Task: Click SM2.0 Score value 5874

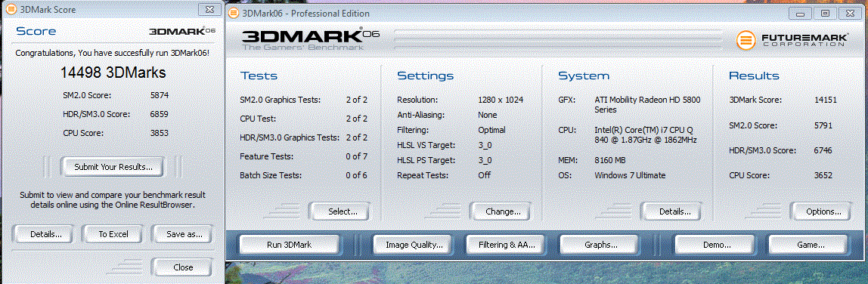Action: click(x=160, y=95)
